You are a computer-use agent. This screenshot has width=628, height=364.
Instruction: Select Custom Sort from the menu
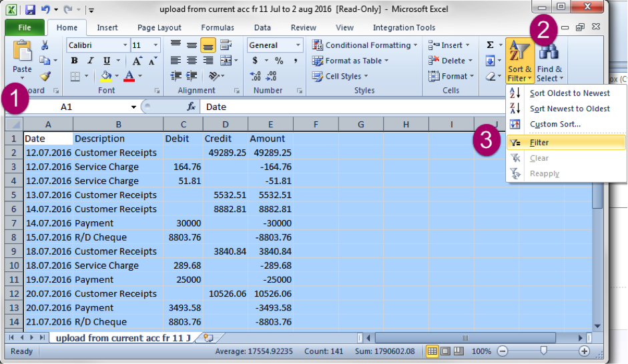pyautogui.click(x=555, y=124)
